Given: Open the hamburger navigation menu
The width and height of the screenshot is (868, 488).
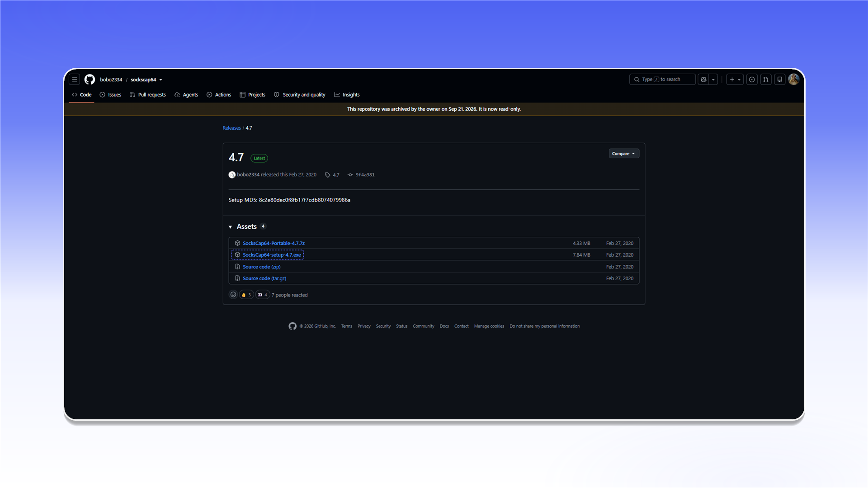Looking at the screenshot, I should (75, 80).
